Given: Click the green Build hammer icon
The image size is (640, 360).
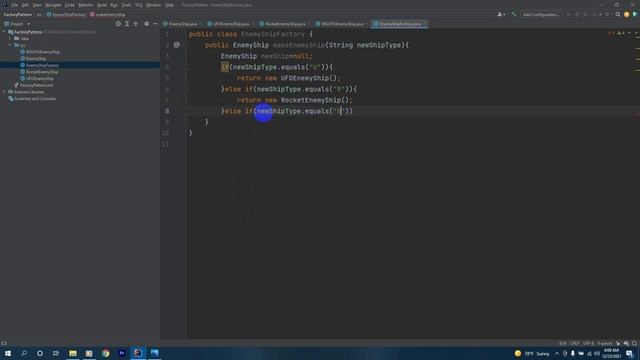Looking at the screenshot, I should tap(513, 15).
